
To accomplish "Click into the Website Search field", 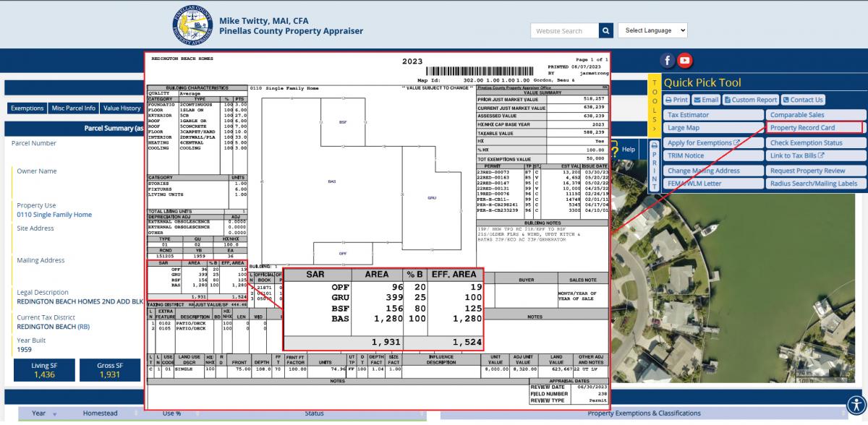I will (564, 31).
